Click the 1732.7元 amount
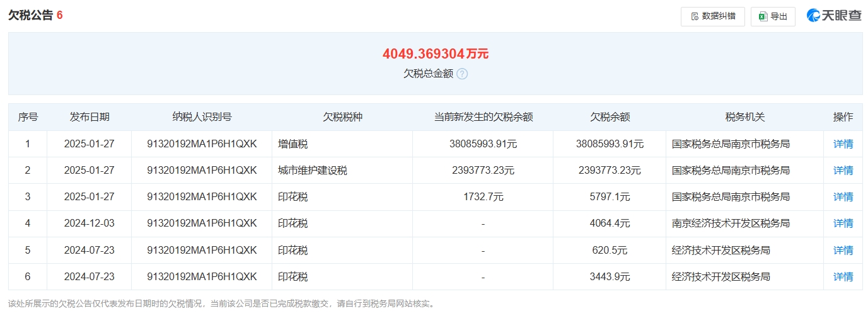 483,196
